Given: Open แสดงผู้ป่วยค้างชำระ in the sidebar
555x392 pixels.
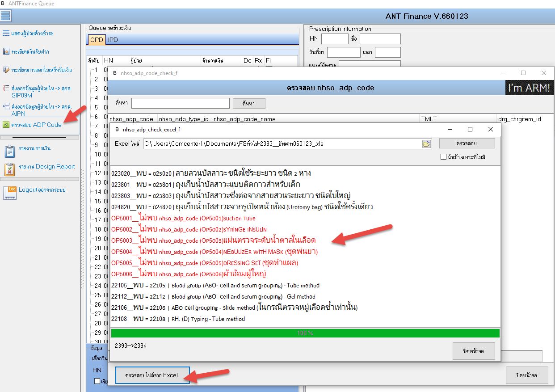Looking at the screenshot, I should click(28, 34).
